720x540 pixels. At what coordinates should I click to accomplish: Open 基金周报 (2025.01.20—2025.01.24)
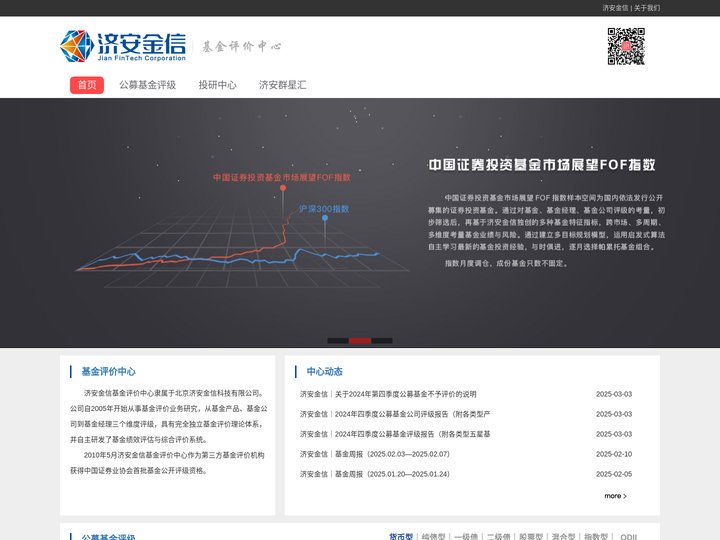point(375,474)
